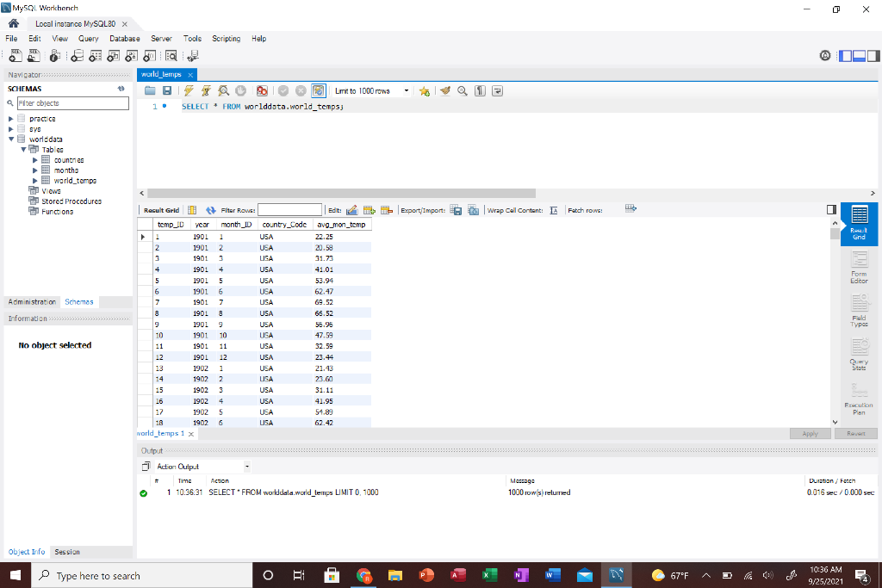Click the Revert button
Image resolution: width=882 pixels, height=588 pixels.
pos(856,433)
